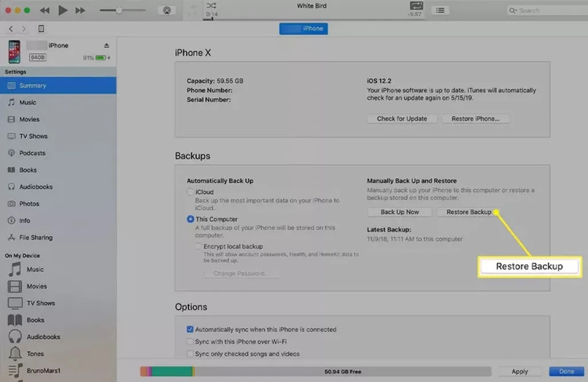Uncheck Automatically sync when this iPhone is connected
Viewport: 588px width, 382px height.
(x=190, y=330)
